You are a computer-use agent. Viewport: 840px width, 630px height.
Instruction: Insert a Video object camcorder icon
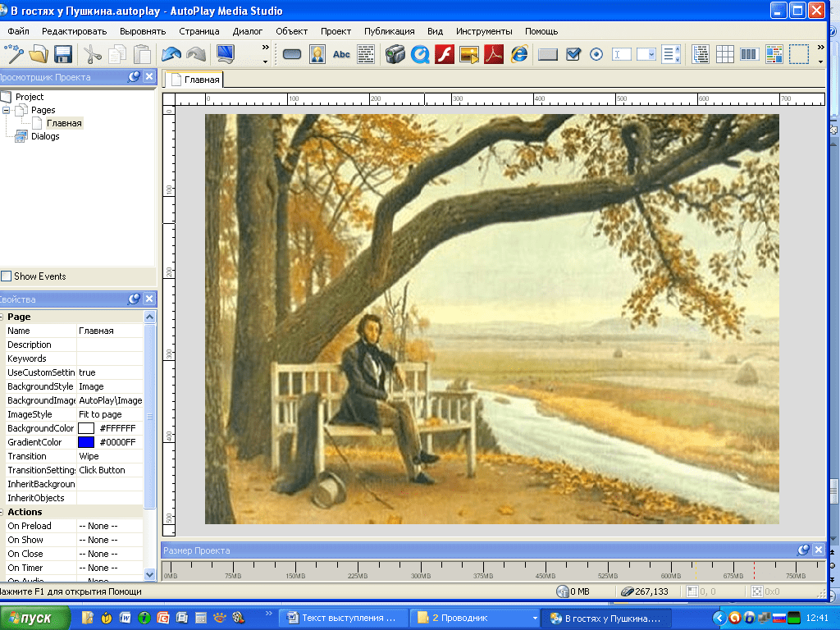(x=395, y=54)
